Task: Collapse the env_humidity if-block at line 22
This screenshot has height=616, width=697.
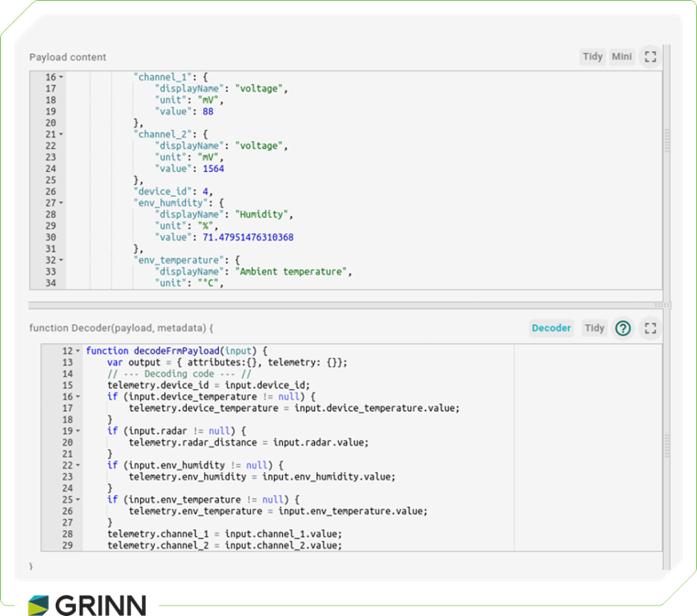Action: point(78,465)
